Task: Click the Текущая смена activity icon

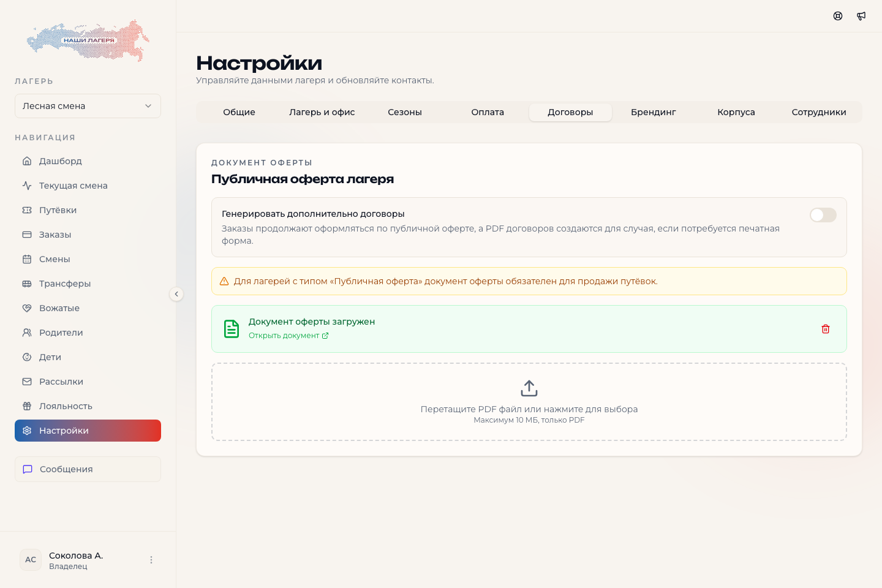Action: (x=27, y=186)
